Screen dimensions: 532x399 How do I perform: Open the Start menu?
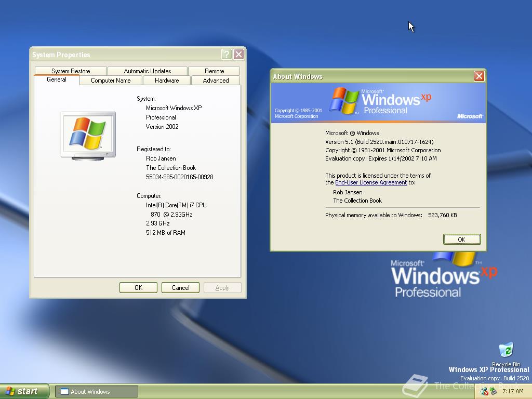coord(25,391)
